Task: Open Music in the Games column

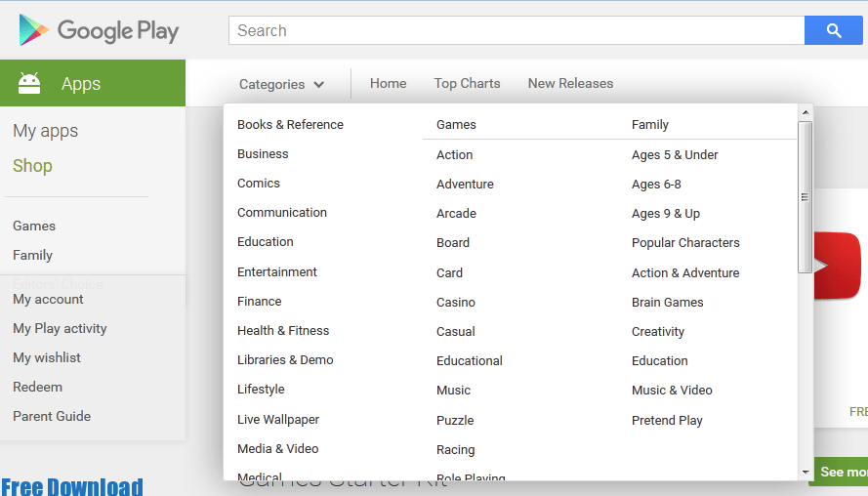Action: click(453, 391)
